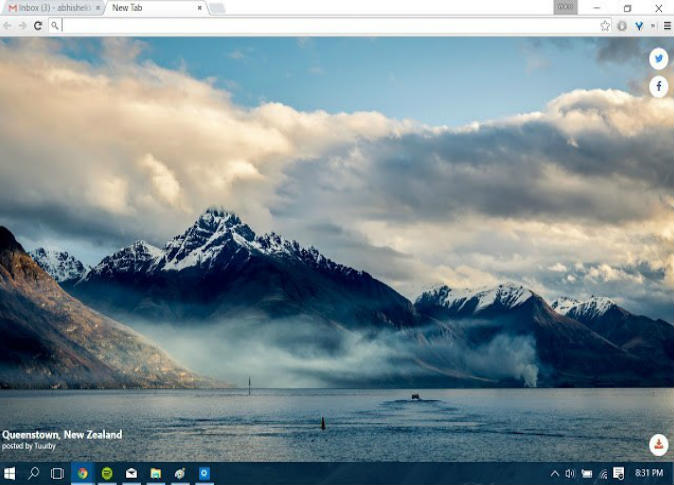Close the New Tab tab
The height and width of the screenshot is (485, 674).
(200, 8)
